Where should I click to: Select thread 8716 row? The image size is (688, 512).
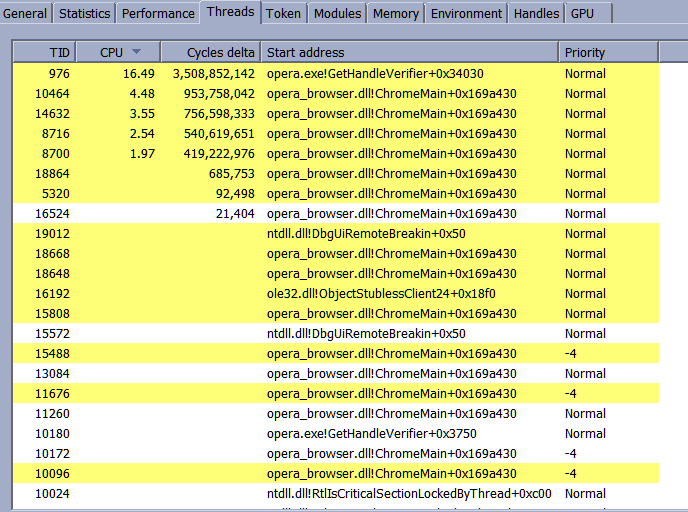pyautogui.click(x=336, y=133)
